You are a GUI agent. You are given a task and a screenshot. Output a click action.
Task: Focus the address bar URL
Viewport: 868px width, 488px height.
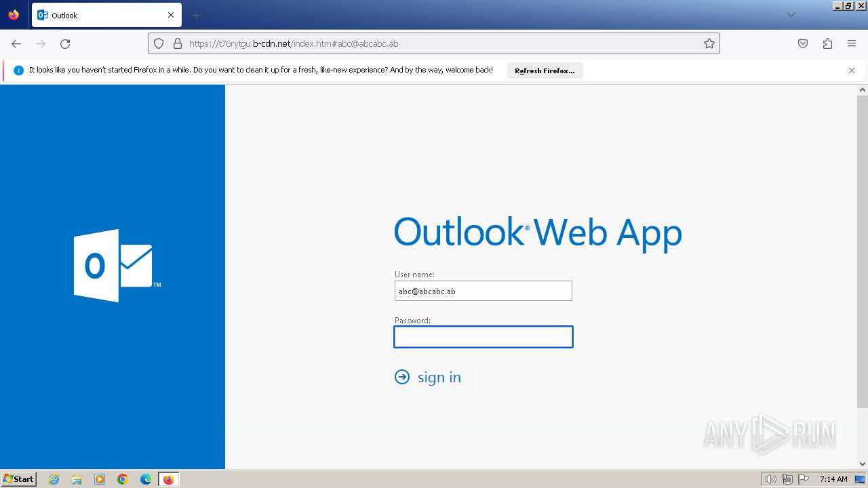(434, 43)
